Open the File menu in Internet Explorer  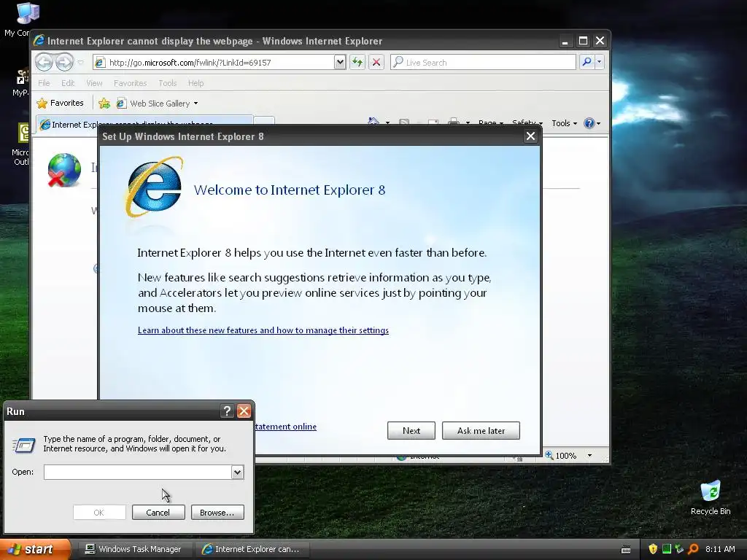[x=44, y=83]
